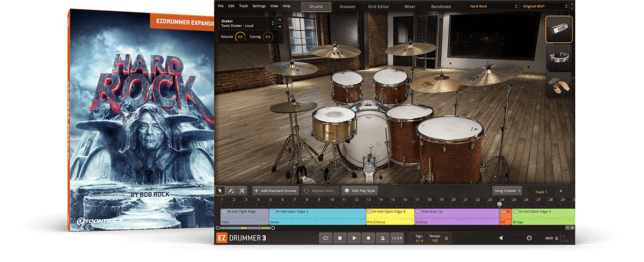Image resolution: width=644 pixels, height=262 pixels.
Task: Switch to the Grooves tab
Action: click(347, 6)
